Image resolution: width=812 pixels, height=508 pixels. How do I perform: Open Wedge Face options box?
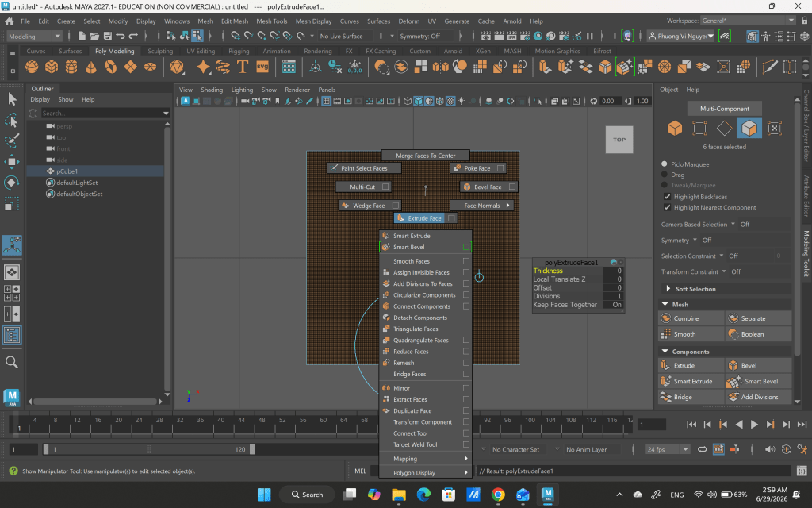point(396,206)
